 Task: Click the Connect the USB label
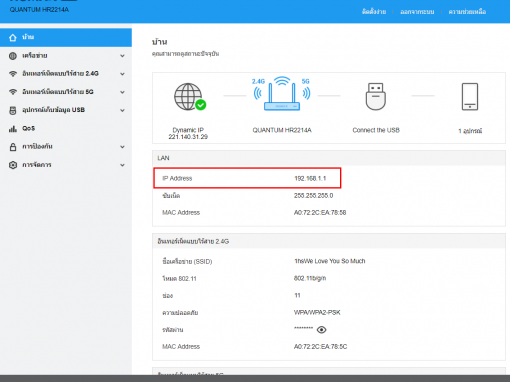376,130
